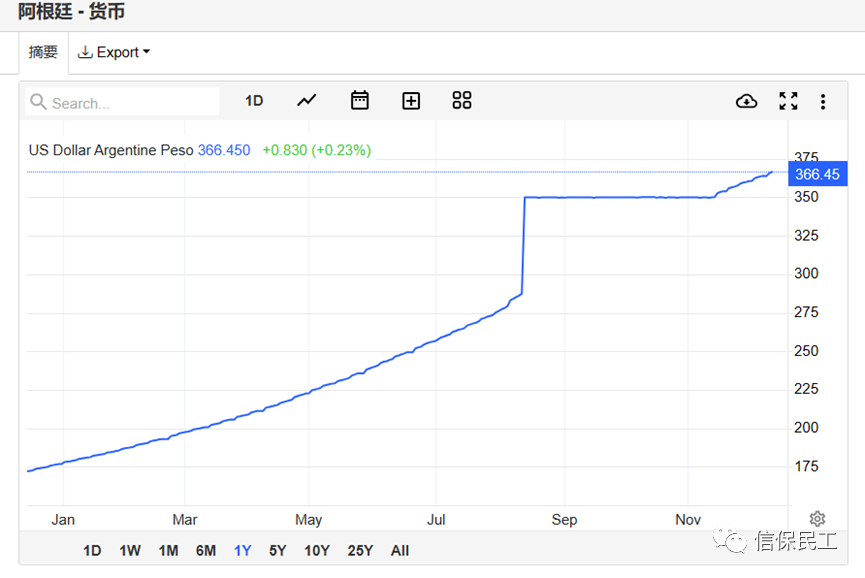Click the search magnifier icon
This screenshot has width=865, height=578.
(38, 101)
